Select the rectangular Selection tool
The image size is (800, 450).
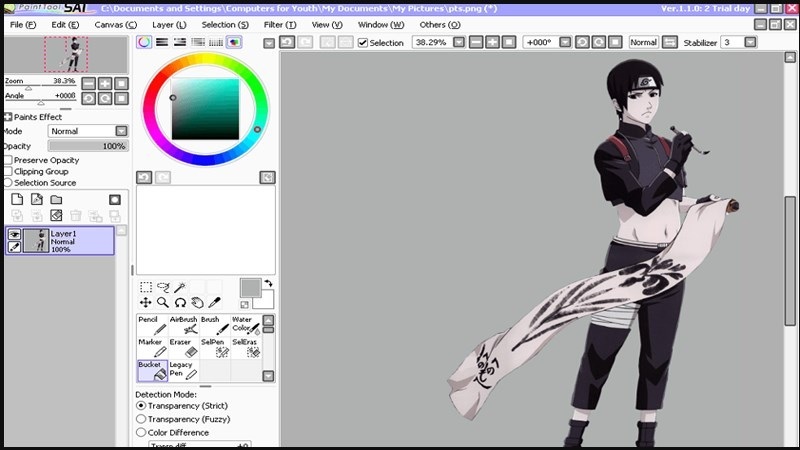click(146, 287)
